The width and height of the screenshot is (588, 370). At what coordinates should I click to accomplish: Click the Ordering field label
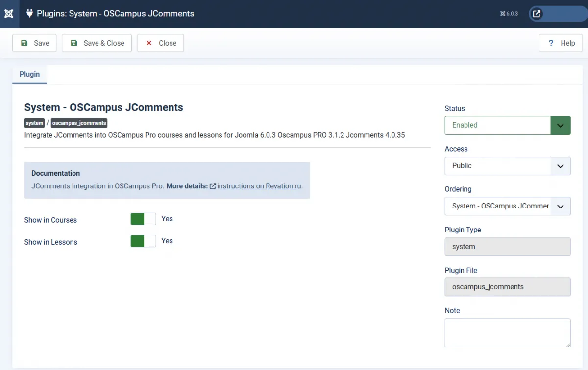click(458, 189)
